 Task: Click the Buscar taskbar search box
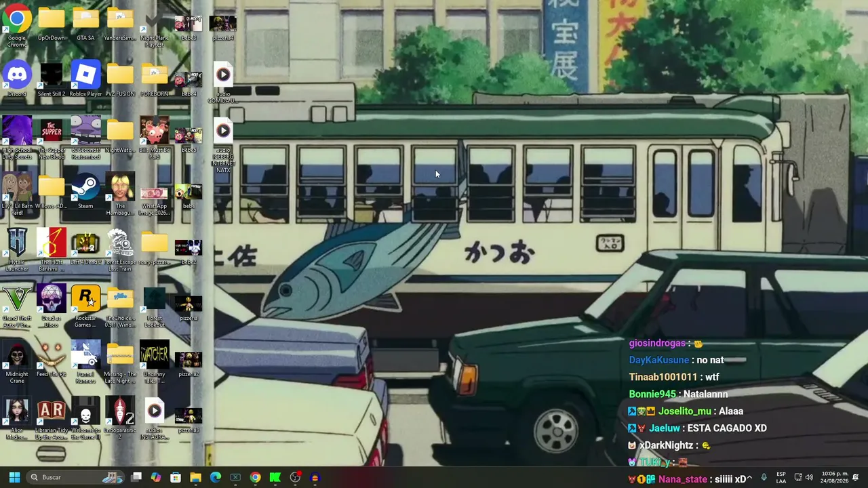[76, 477]
